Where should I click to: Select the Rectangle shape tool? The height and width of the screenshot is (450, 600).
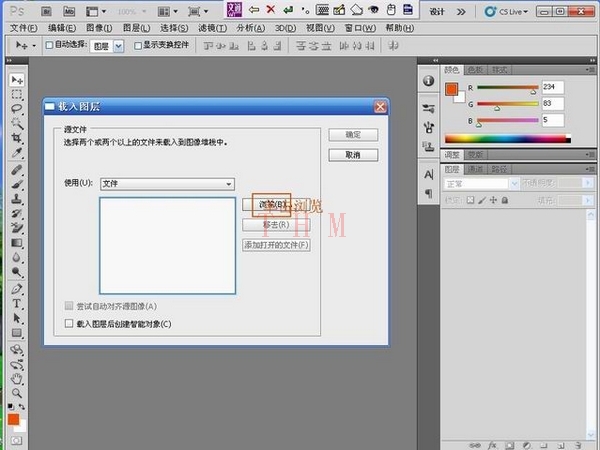point(16,333)
